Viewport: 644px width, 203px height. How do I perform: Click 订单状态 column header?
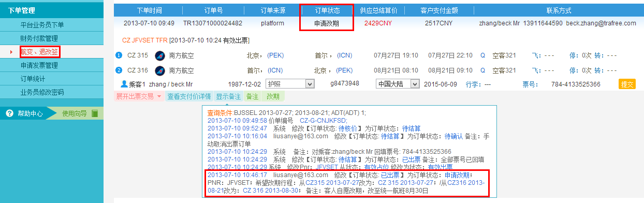[327, 10]
